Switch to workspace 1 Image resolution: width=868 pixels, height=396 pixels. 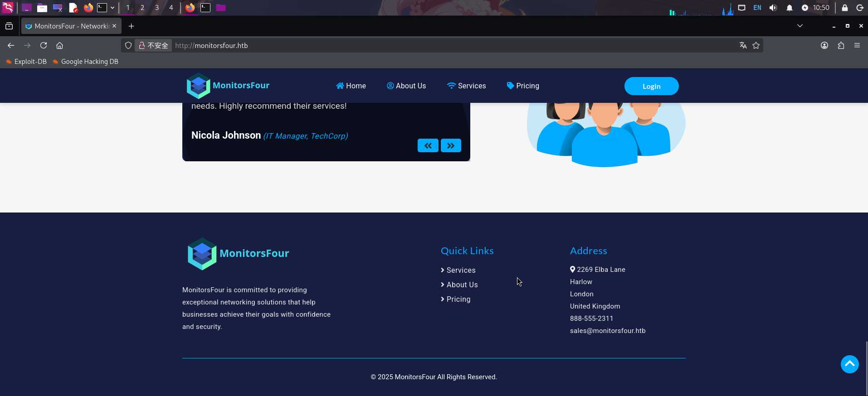128,8
